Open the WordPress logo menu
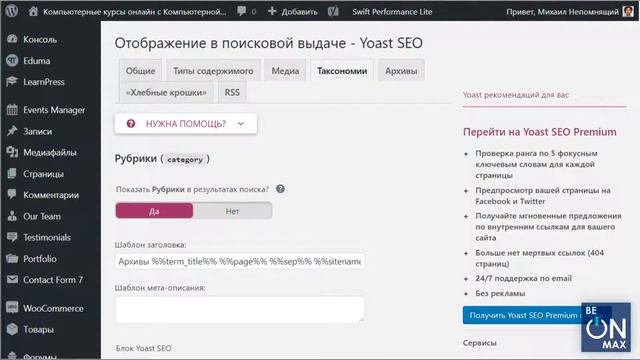This screenshot has width=640, height=360. tap(11, 11)
